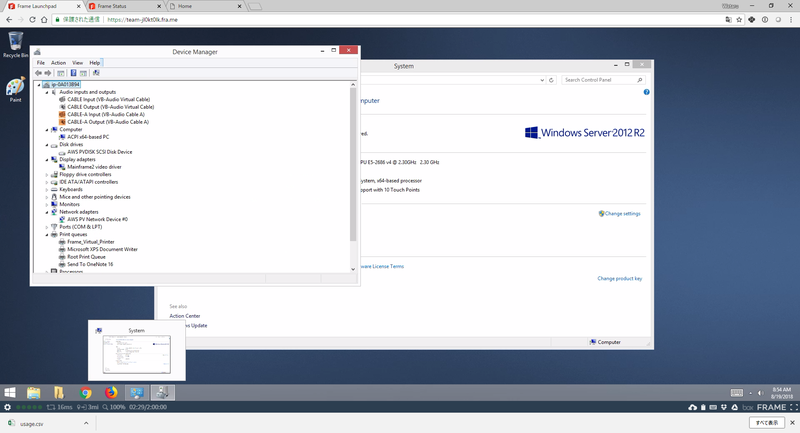Select Microsoft XPS Document Writer
The height and width of the screenshot is (433, 800).
102,249
